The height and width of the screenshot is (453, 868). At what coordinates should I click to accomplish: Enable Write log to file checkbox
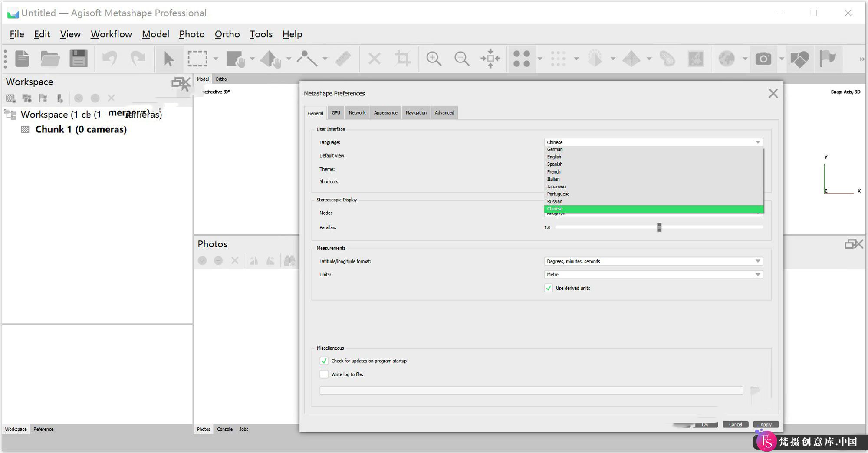[x=324, y=374]
